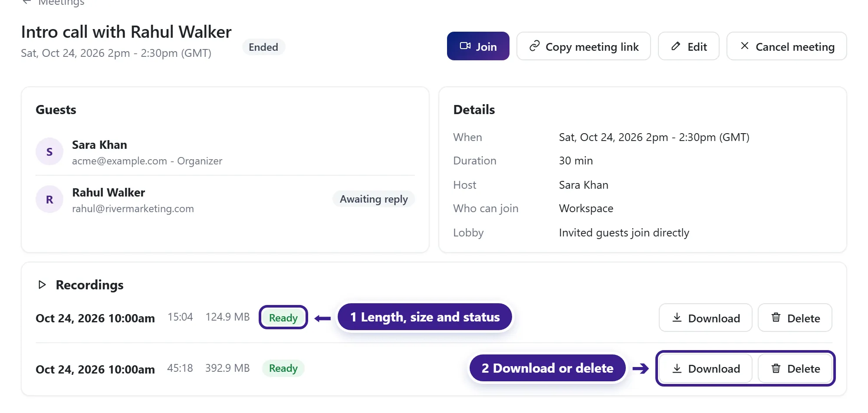This screenshot has height=413, width=868.
Task: Click the Rahul Walker guest name
Action: point(108,193)
